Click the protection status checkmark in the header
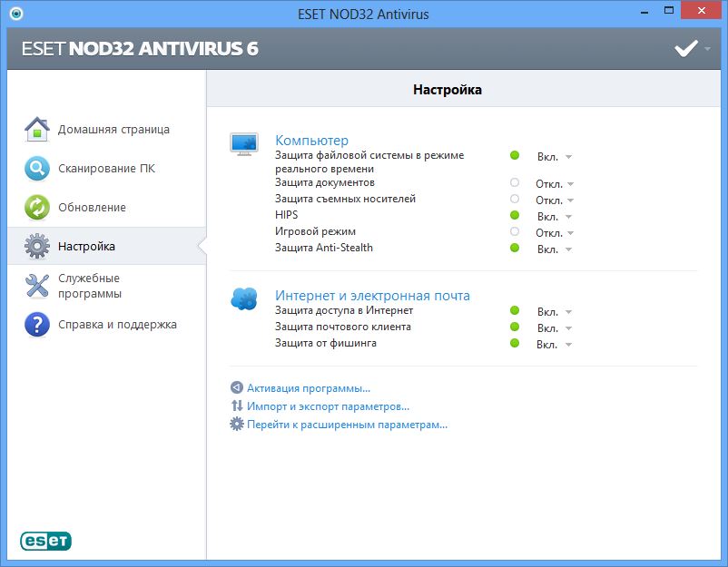728x567 pixels. pos(685,49)
